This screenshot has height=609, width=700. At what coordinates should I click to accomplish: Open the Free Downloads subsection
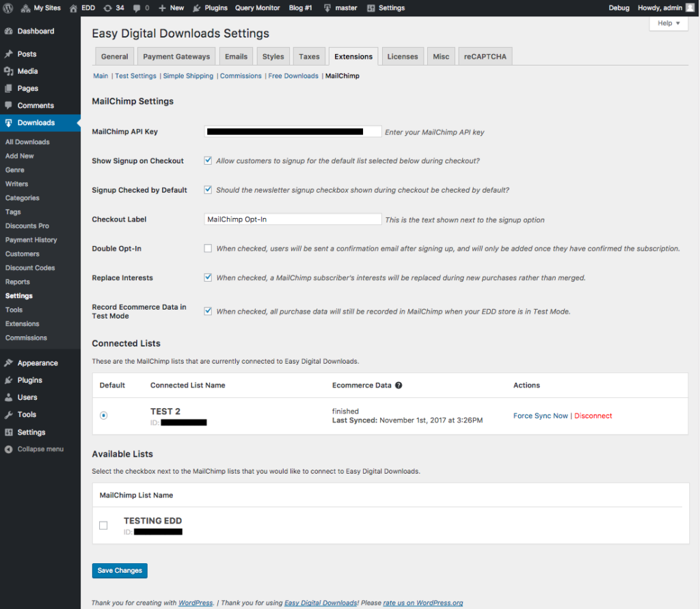[x=293, y=76]
